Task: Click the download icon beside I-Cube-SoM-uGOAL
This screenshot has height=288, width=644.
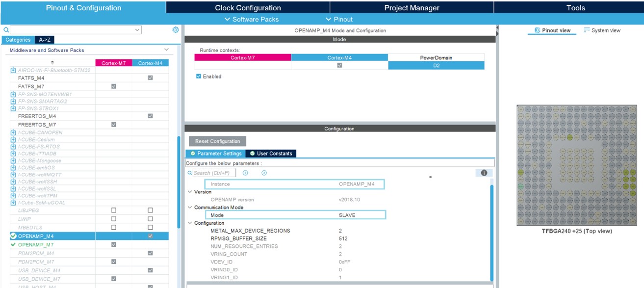Action: tap(13, 203)
